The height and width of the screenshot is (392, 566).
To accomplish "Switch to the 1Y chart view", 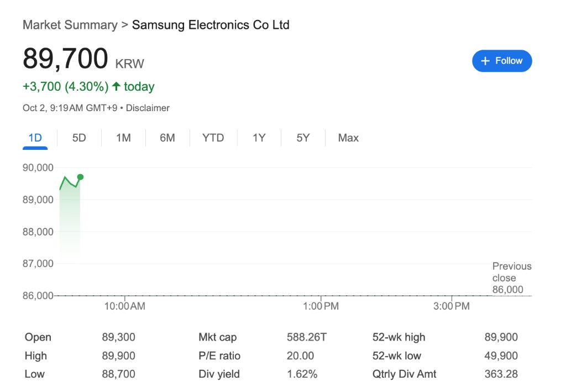I will 259,138.
